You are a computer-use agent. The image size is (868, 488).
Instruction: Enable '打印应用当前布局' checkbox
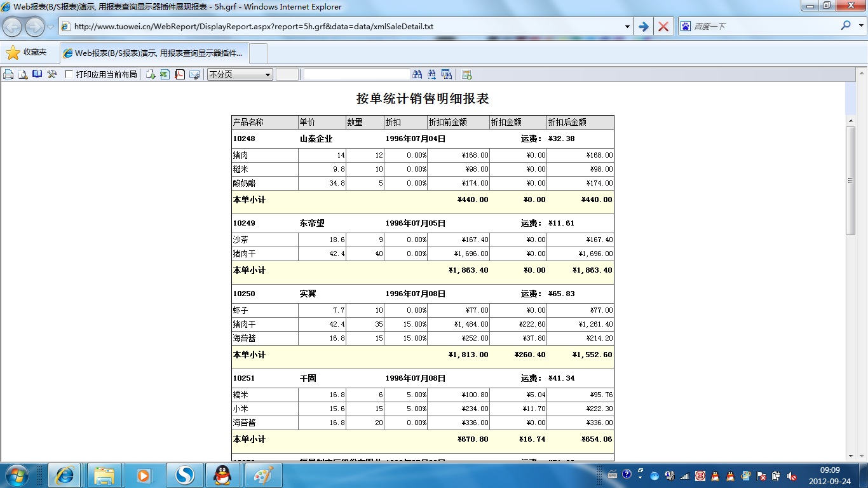[69, 74]
